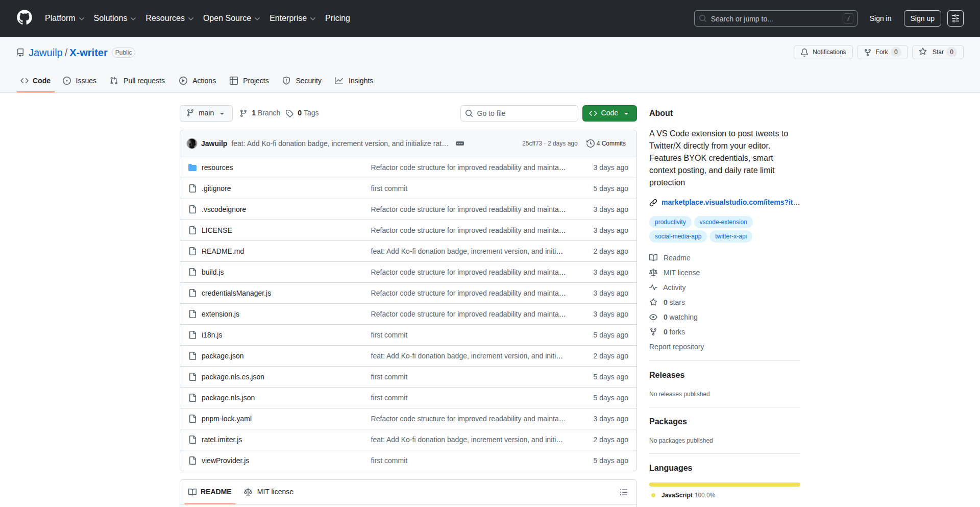
Task: Click the Notifications bell button
Action: point(823,52)
